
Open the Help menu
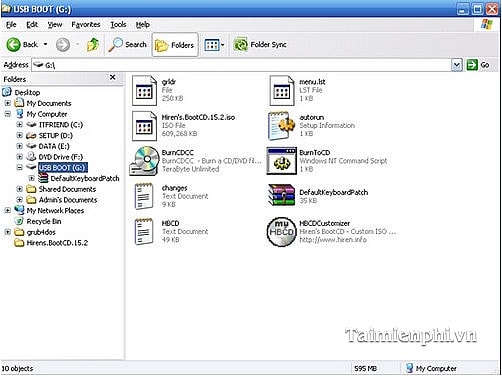(143, 25)
